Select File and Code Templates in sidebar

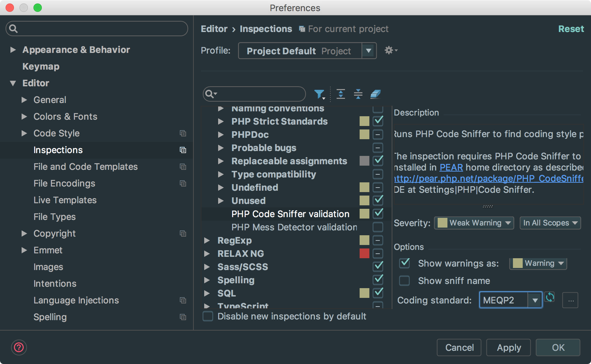click(x=85, y=167)
